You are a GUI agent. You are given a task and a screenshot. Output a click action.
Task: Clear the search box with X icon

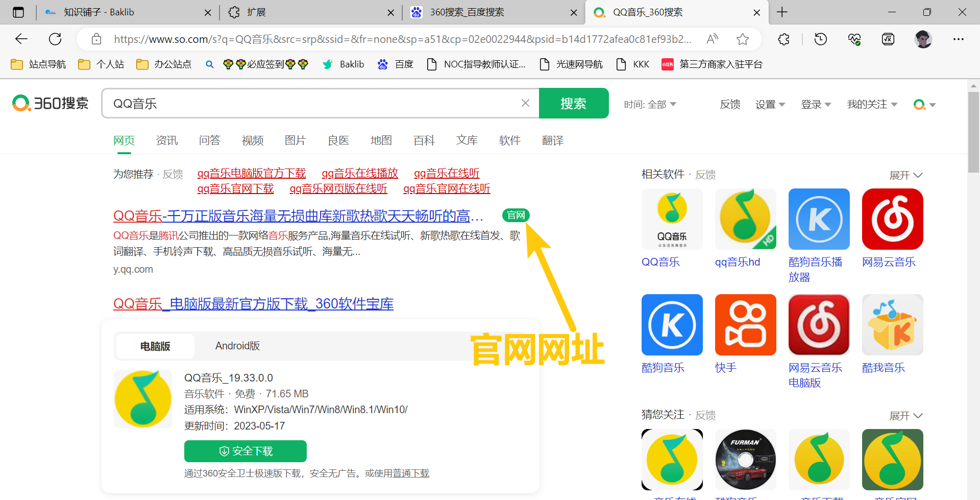click(x=525, y=103)
